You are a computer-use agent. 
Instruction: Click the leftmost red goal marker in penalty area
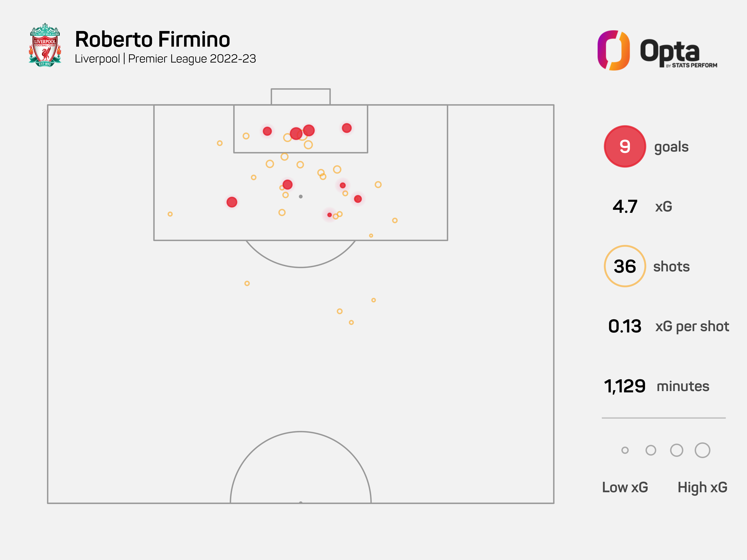pyautogui.click(x=232, y=202)
